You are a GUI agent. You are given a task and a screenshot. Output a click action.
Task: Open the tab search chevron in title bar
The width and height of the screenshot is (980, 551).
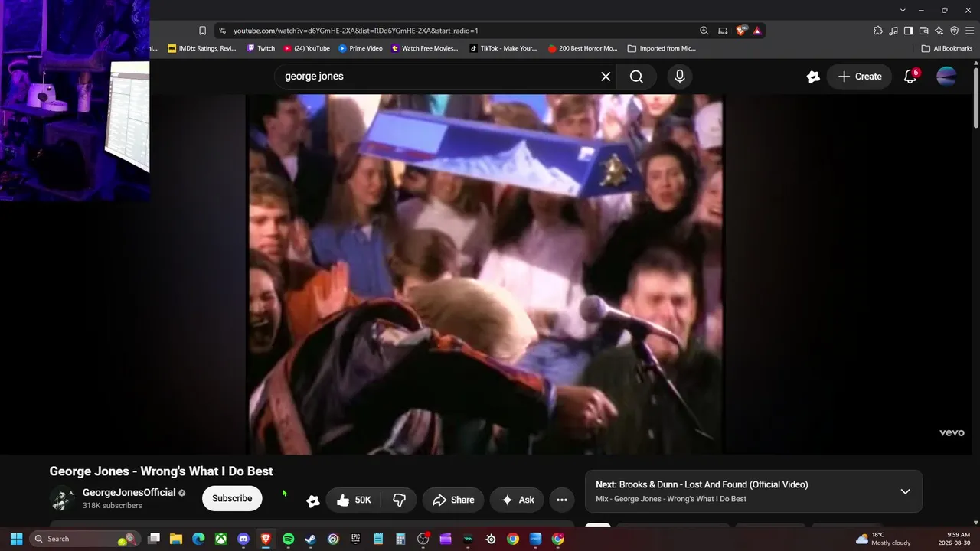pos(903,10)
